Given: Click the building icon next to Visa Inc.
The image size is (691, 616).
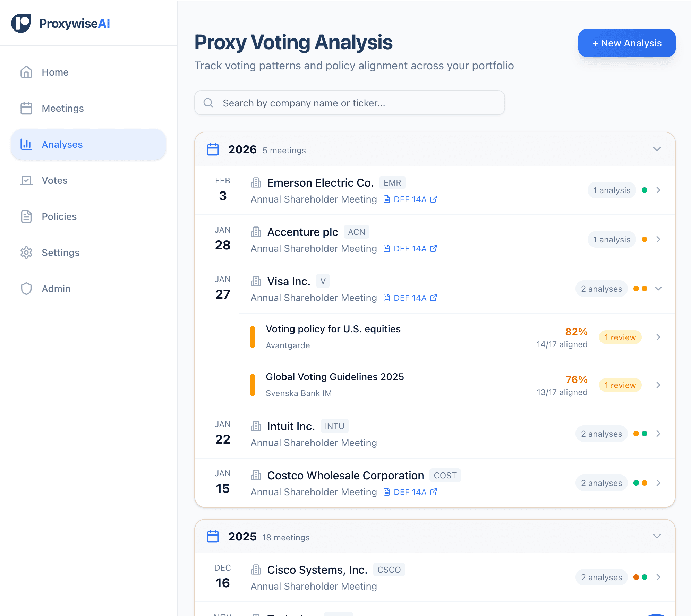Looking at the screenshot, I should (256, 281).
